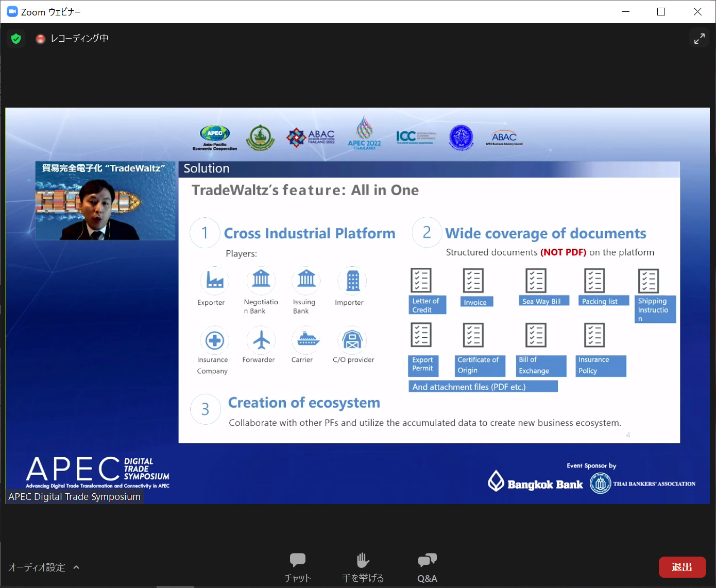Screen dimensions: 716x588
Task: Click the Packing list document icon
Action: coord(594,281)
